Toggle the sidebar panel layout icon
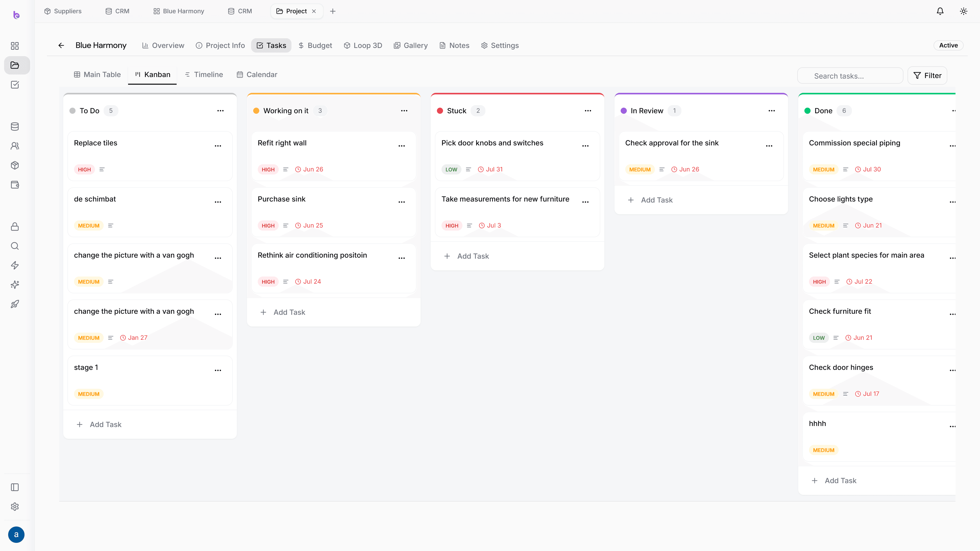Viewport: 980px width, 551px height. pyautogui.click(x=15, y=487)
